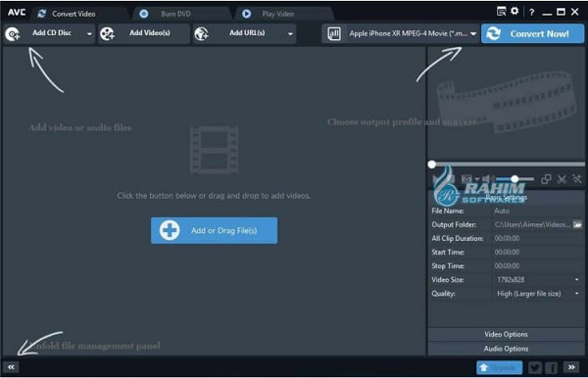Expand the Video Options section
Viewport: 588px width, 378px height.
coord(506,334)
